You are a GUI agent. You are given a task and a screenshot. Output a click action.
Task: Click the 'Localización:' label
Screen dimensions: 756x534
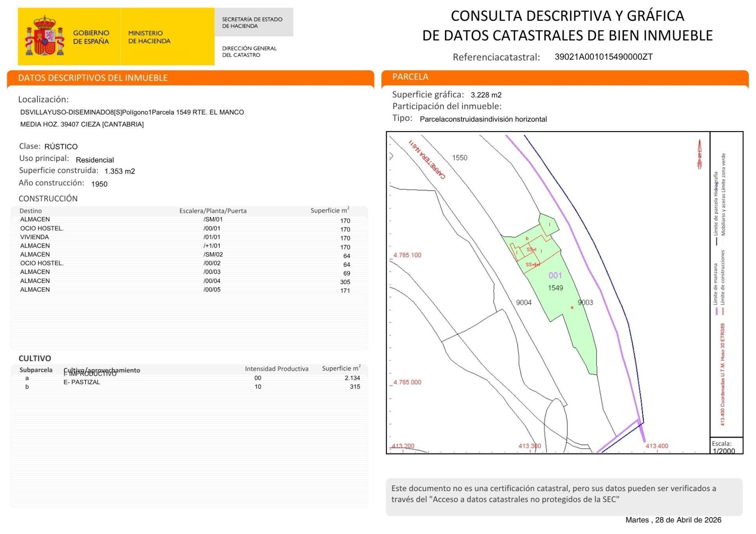[x=43, y=99]
